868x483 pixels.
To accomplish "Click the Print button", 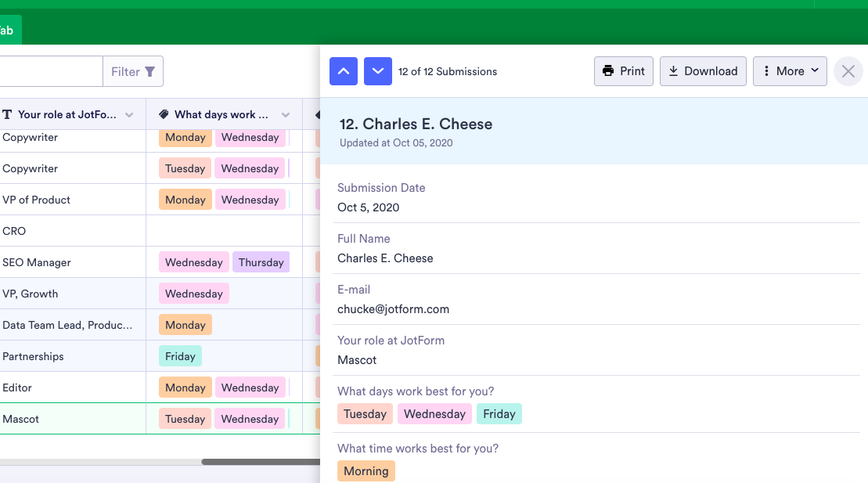I will point(623,71).
